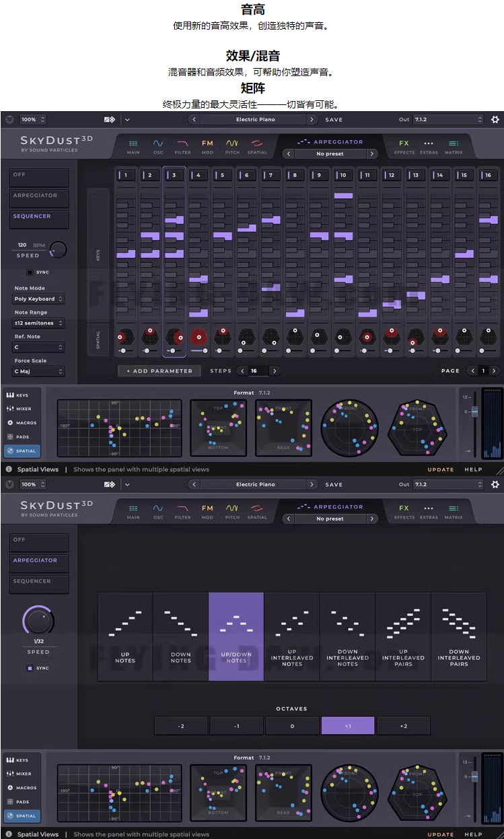Open the Out 7.1.2 dropdown in lower window

point(447,484)
